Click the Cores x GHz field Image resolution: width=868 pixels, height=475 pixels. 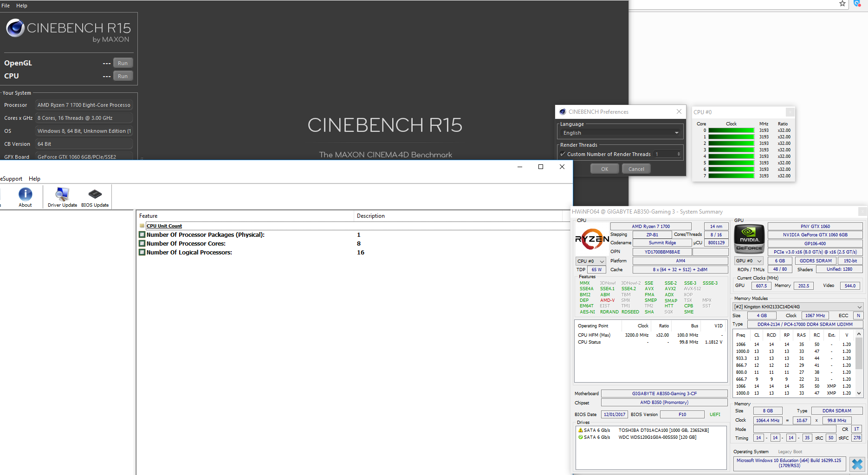pyautogui.click(x=84, y=118)
